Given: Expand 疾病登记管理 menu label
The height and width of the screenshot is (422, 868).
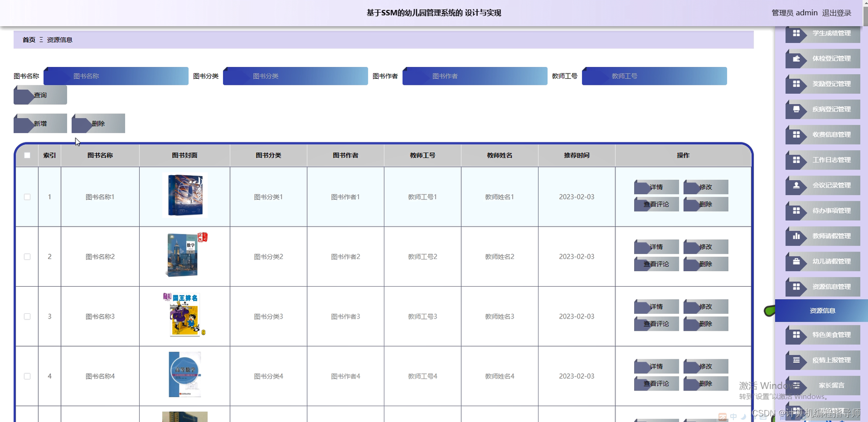Looking at the screenshot, I should point(831,109).
